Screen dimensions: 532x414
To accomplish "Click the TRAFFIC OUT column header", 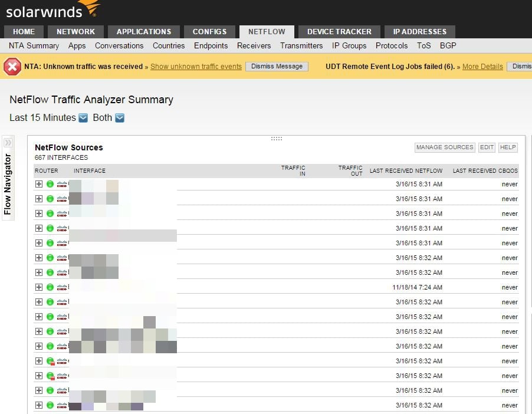I will 350,170.
